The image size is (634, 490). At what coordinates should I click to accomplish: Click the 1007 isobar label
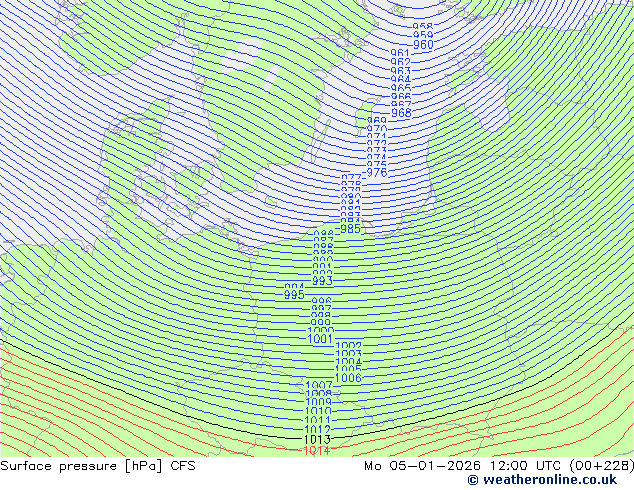(319, 385)
